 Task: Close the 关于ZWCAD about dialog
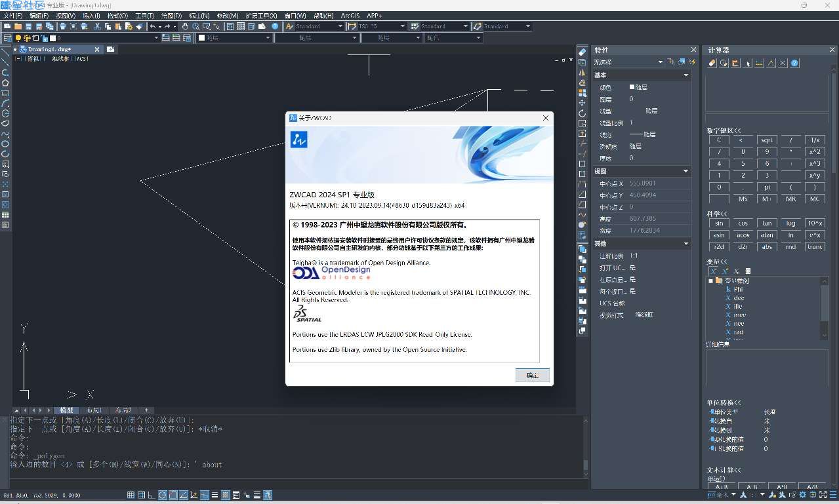[x=545, y=118]
